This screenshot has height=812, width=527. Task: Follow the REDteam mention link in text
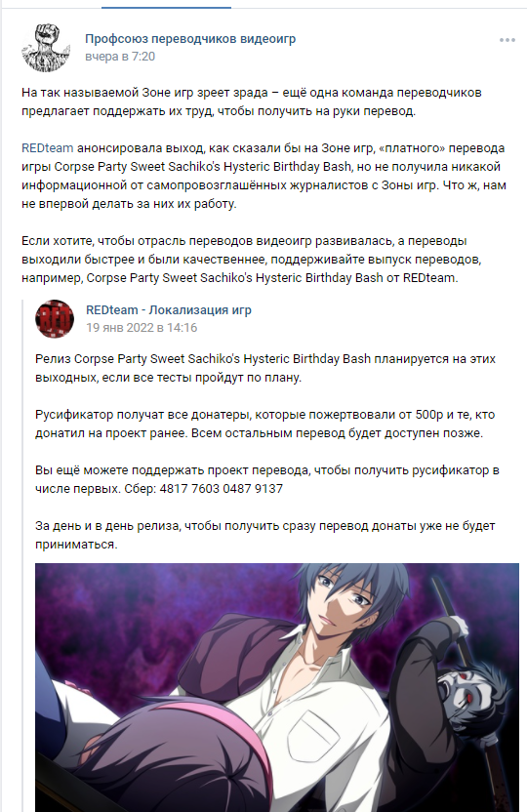(x=47, y=148)
